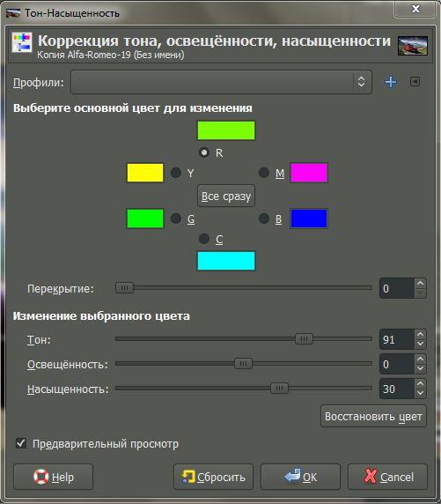Increase the Насыщенность value with up arrow
Viewport: 441px width, 504px height.
(420, 384)
